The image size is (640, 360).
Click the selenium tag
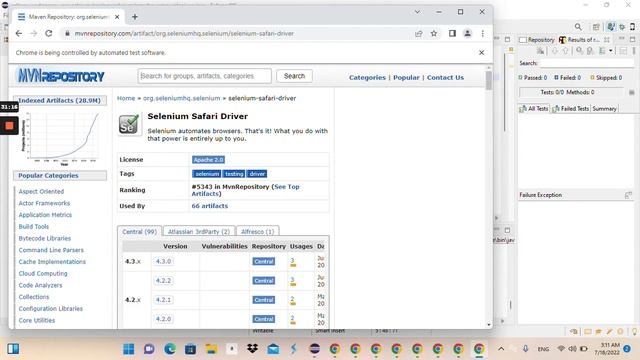(207, 174)
